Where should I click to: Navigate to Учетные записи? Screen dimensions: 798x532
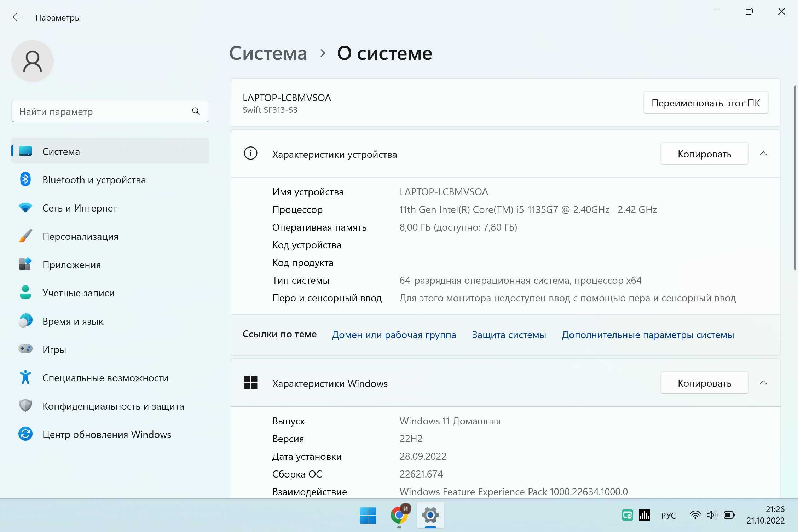(110, 293)
